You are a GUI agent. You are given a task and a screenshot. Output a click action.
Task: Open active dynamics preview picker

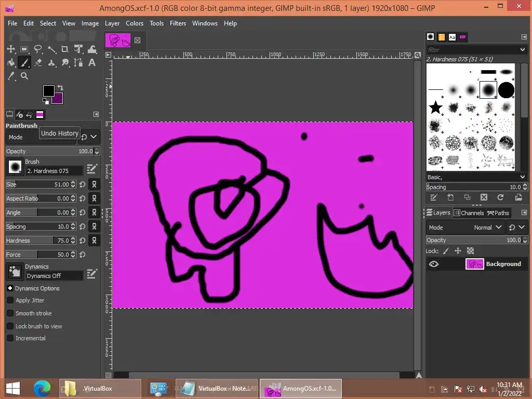click(x=15, y=272)
